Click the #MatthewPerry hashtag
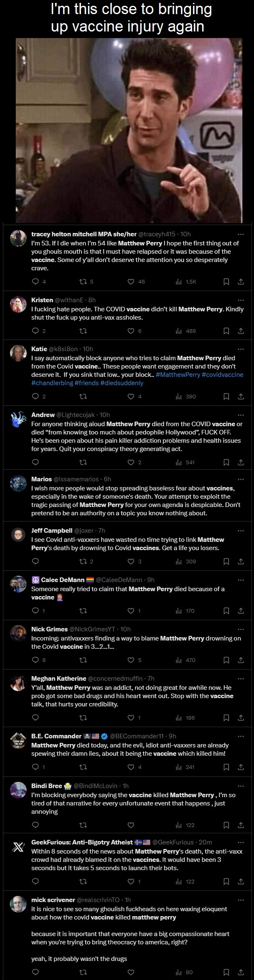Viewport: 254px width, 980px height. pos(178,375)
